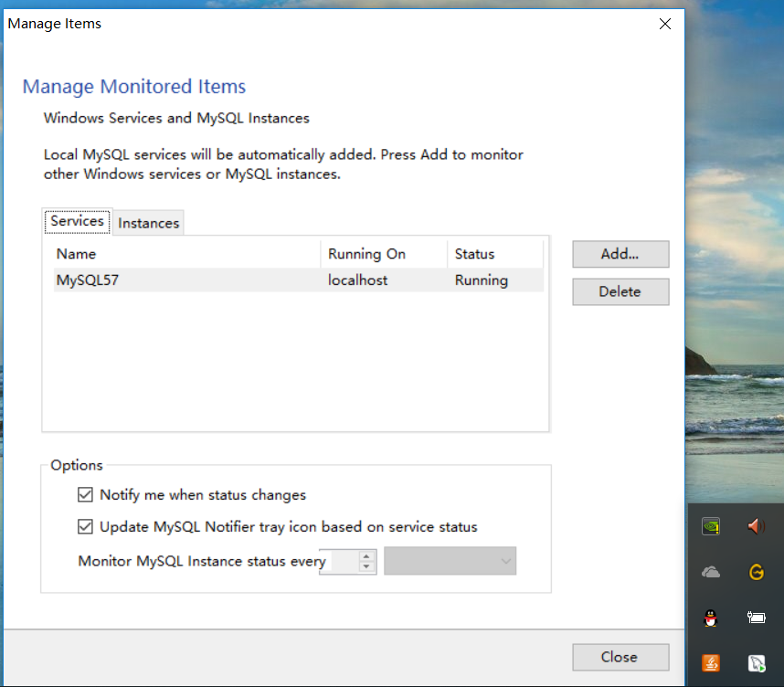Click the Monitor MySQL Instance status every label
The height and width of the screenshot is (687, 784).
[x=202, y=562]
